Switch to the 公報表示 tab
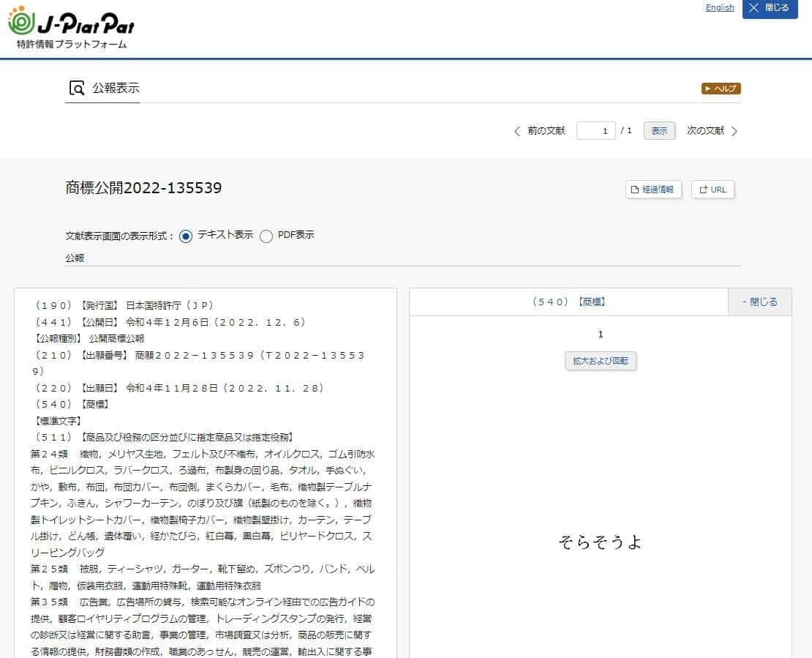The height and width of the screenshot is (658, 812). coord(115,88)
